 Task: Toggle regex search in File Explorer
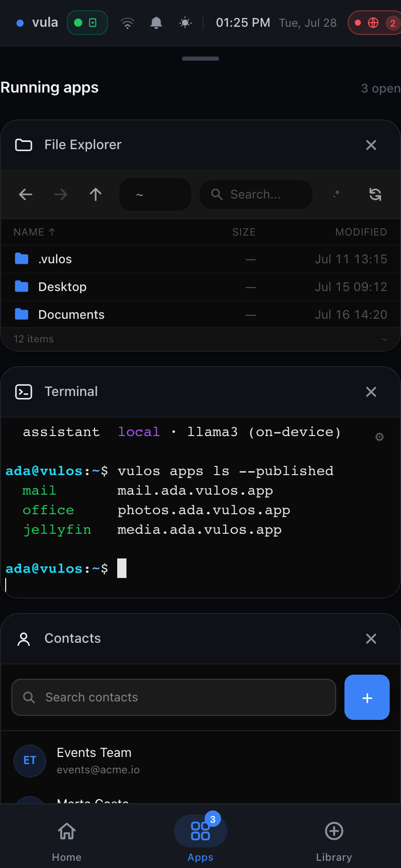[336, 194]
